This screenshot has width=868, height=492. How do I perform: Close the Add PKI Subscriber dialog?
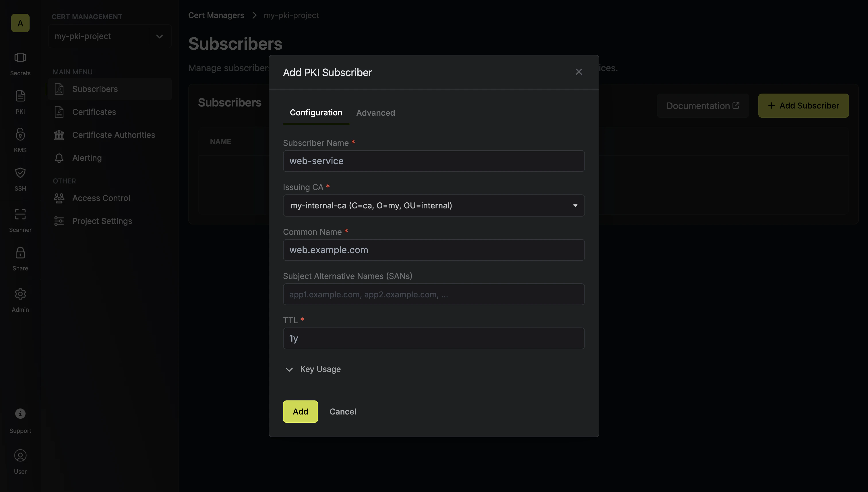coord(579,72)
